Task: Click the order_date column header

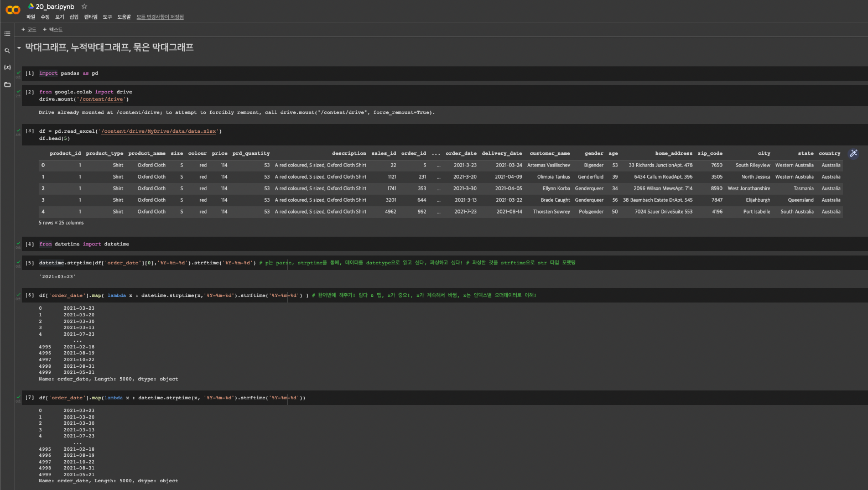Action: click(x=461, y=153)
